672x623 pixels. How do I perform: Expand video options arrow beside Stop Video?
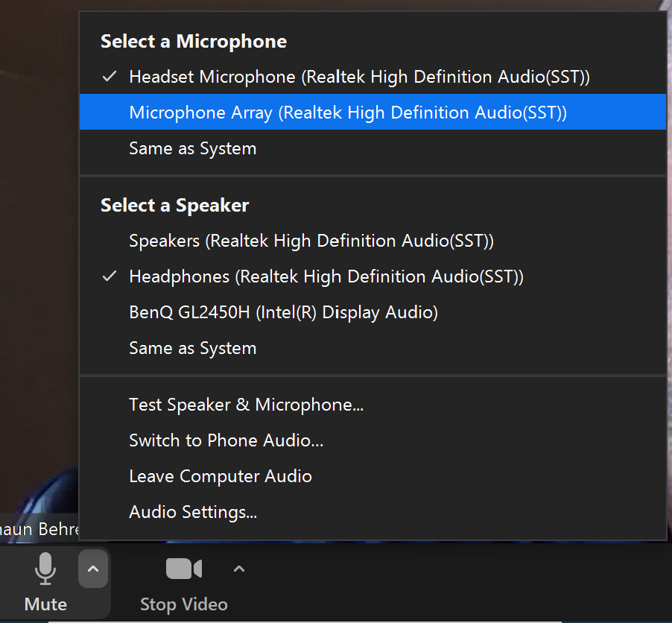[x=238, y=569]
